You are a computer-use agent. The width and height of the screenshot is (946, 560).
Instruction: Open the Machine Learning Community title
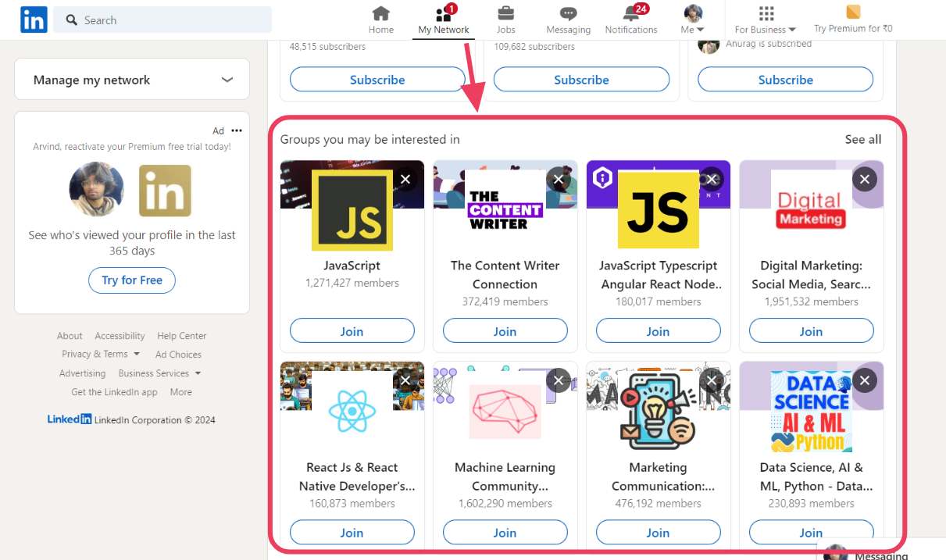(x=505, y=476)
